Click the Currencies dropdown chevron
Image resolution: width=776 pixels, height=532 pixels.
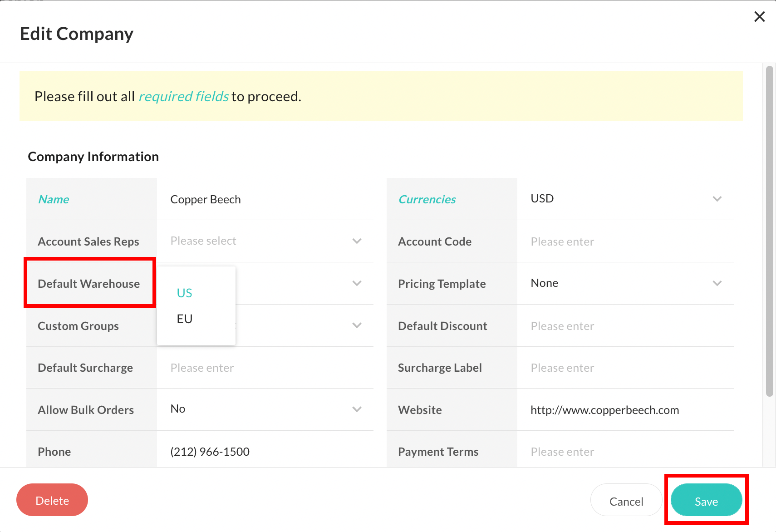(717, 198)
